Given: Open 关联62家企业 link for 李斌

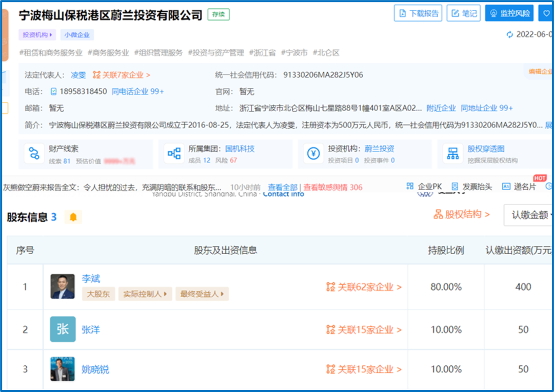Looking at the screenshot, I should pyautogui.click(x=364, y=287).
